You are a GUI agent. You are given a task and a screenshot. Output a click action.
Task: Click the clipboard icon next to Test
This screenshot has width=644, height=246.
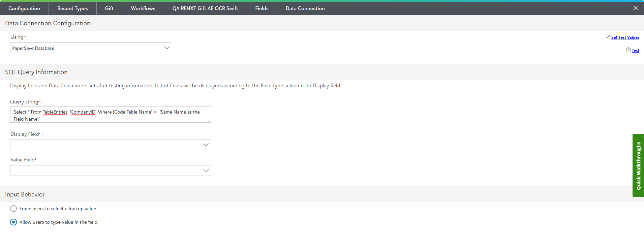coord(628,50)
